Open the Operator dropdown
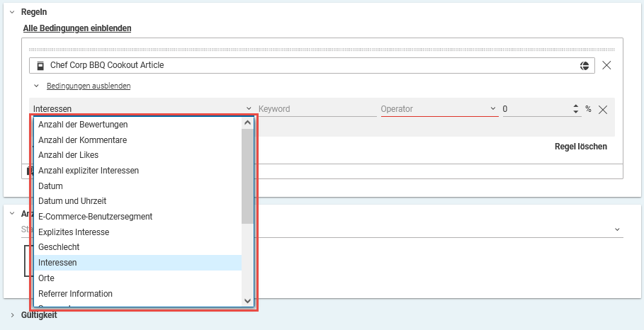The width and height of the screenshot is (644, 330). pyautogui.click(x=439, y=109)
